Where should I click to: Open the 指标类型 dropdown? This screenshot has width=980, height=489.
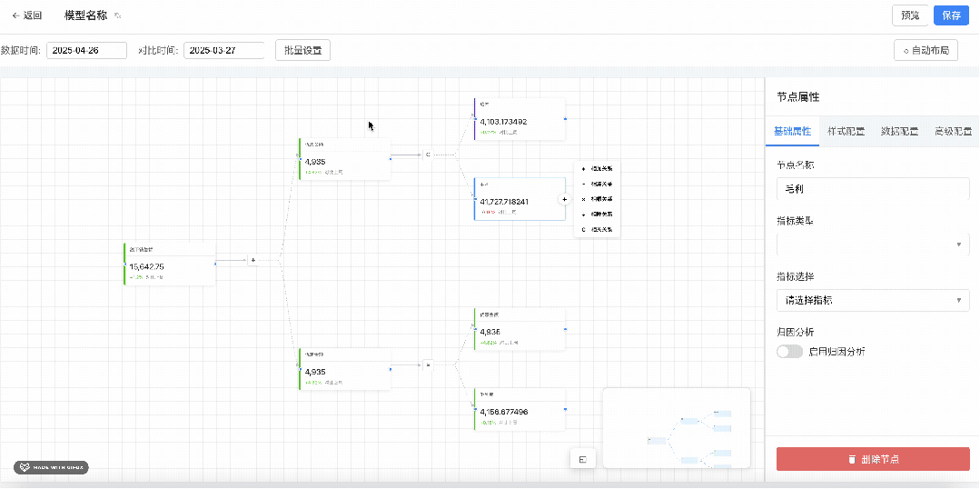click(x=873, y=244)
